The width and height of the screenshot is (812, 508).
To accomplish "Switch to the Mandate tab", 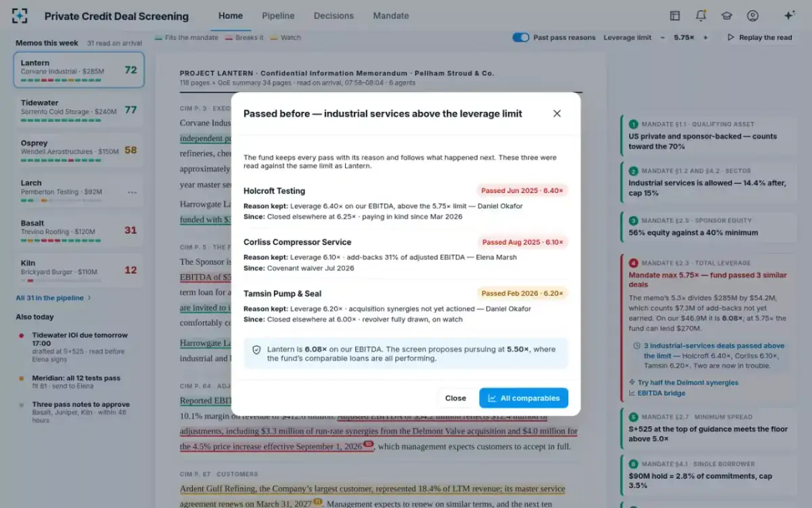I will (x=391, y=16).
